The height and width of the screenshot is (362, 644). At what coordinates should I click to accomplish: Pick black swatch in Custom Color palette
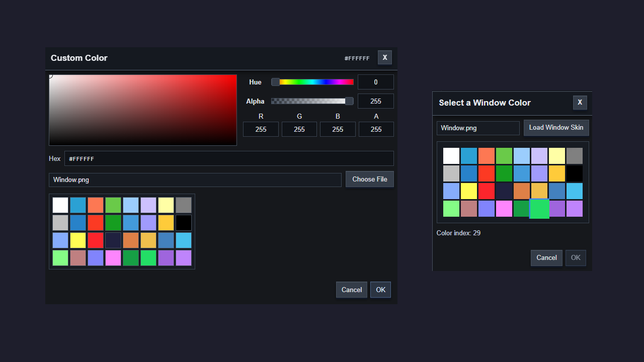tap(184, 223)
